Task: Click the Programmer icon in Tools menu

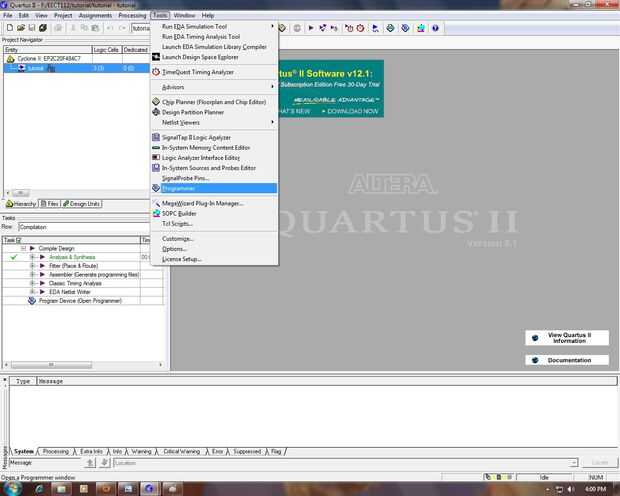Action: tap(156, 188)
